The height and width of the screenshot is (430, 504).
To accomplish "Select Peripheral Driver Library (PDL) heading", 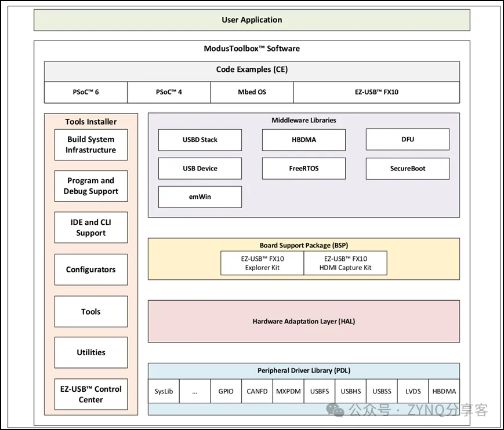I will [x=304, y=370].
